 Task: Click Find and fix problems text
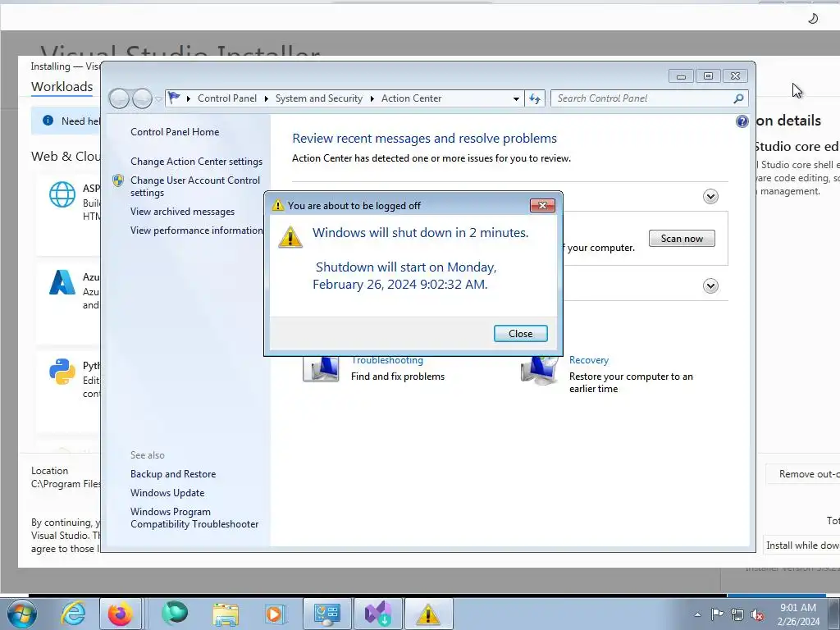[x=398, y=377]
